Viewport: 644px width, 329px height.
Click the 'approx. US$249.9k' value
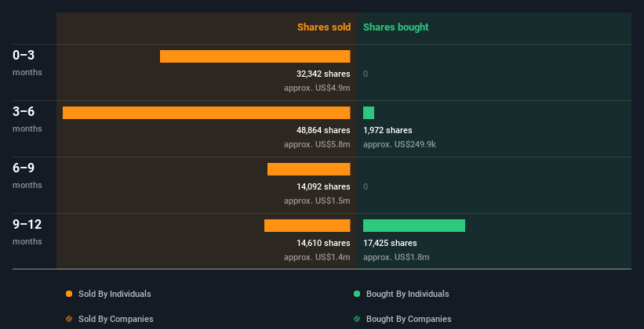pos(399,144)
